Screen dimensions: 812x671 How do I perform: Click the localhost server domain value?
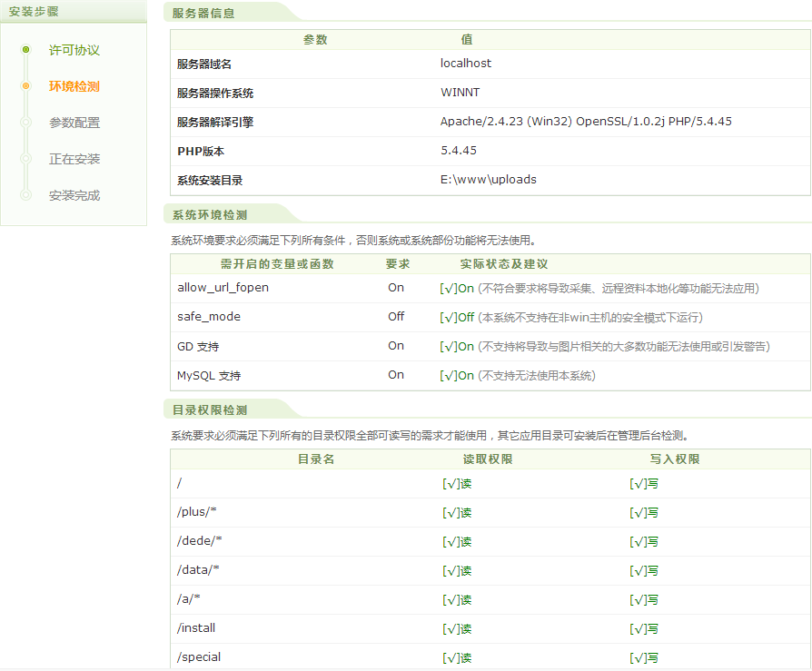466,64
